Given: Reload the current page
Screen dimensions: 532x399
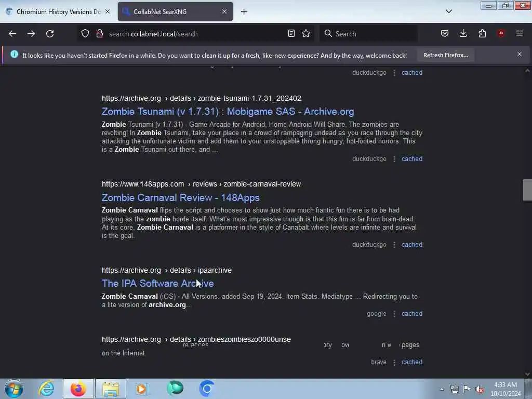Looking at the screenshot, I should (50, 34).
